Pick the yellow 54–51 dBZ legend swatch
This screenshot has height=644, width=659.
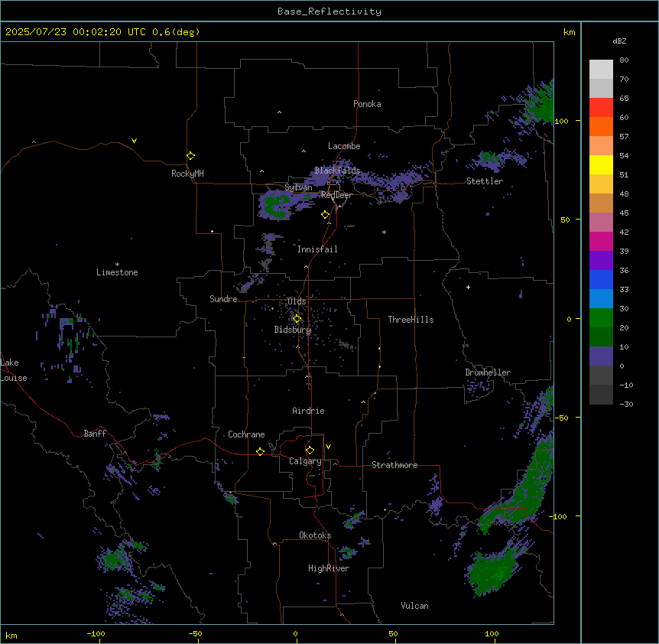pyautogui.click(x=601, y=164)
